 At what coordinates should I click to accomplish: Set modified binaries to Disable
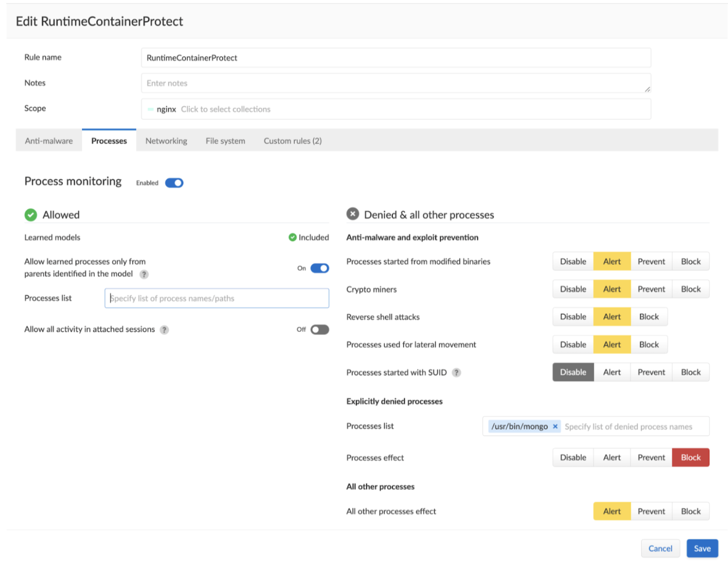coord(573,261)
